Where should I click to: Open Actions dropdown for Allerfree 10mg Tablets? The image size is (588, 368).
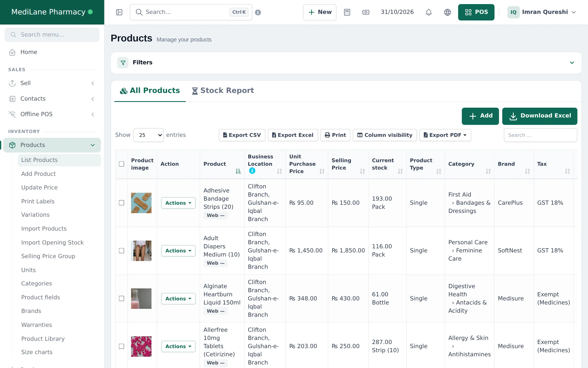pyautogui.click(x=178, y=346)
